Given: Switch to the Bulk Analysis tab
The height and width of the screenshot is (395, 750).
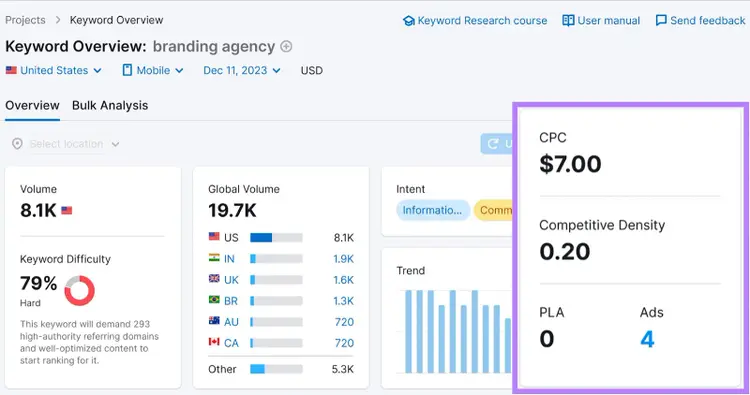Looking at the screenshot, I should click(x=110, y=105).
